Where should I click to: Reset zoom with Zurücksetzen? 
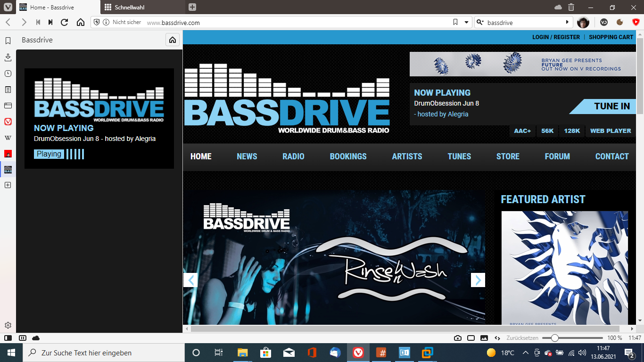point(522,338)
